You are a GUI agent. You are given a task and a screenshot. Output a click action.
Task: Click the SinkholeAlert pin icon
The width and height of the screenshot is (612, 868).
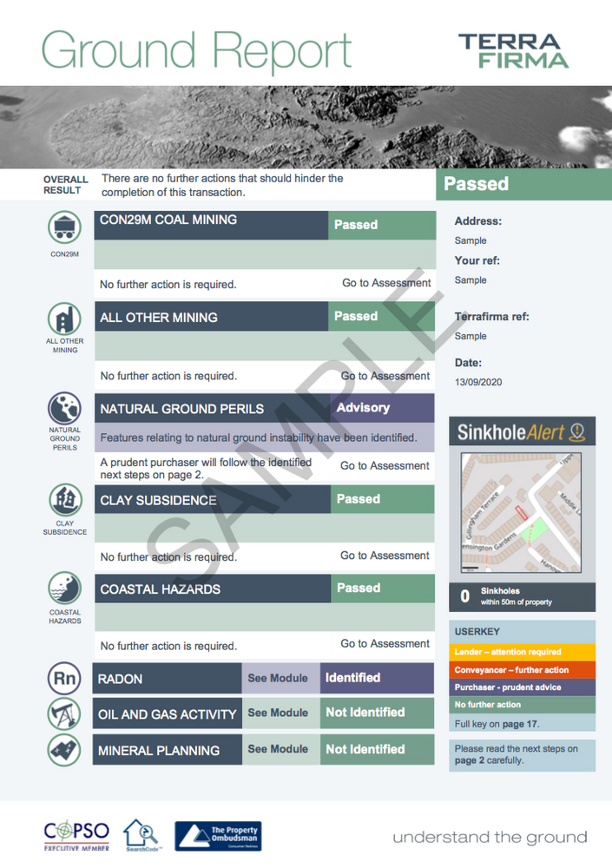pyautogui.click(x=577, y=431)
